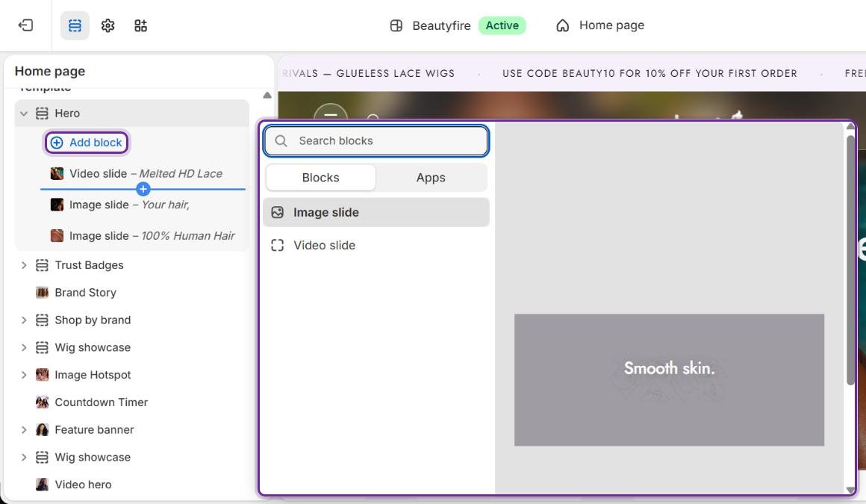Viewport: 866px width, 504px height.
Task: Click the Shop by brand section icon
Action: [x=42, y=320]
